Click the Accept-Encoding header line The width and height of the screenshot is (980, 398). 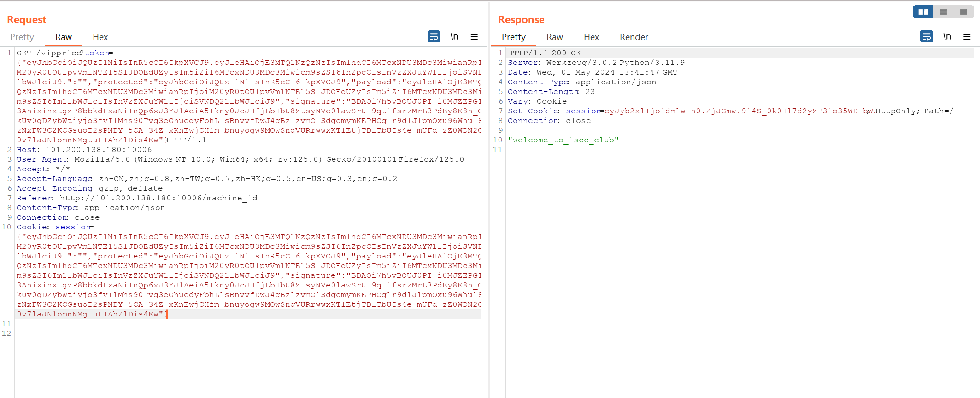[x=90, y=188]
